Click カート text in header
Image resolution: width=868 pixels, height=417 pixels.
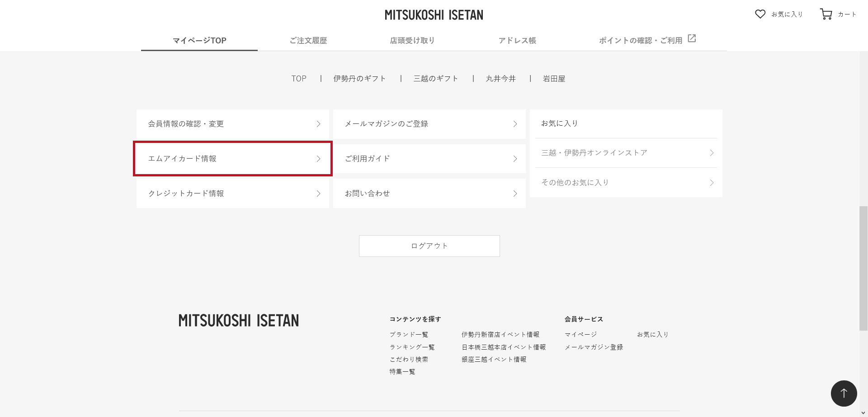(847, 14)
